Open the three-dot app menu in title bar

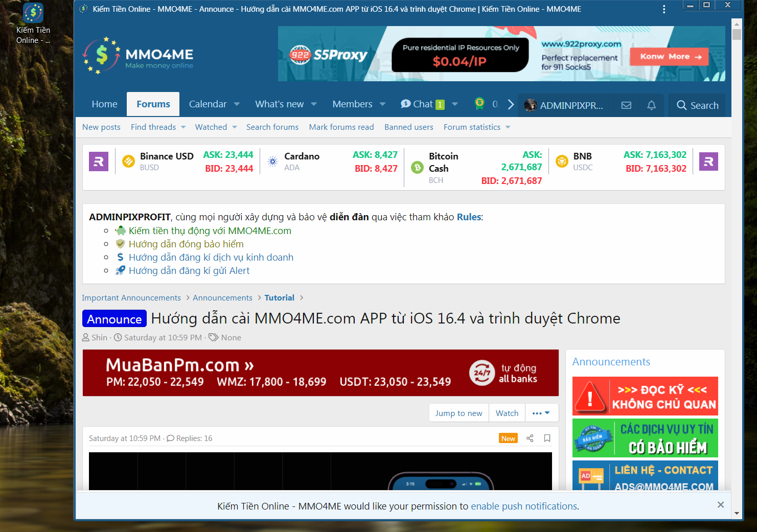664,9
